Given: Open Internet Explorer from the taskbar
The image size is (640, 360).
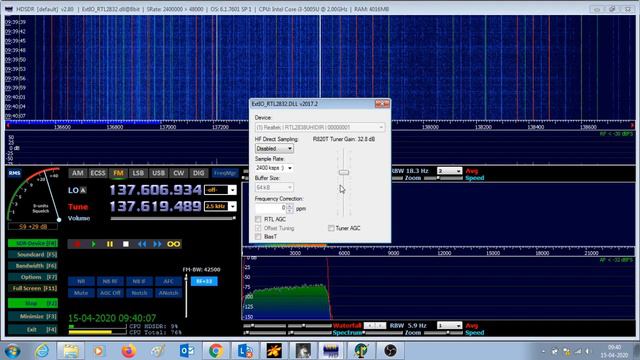Looking at the screenshot, I should click(42, 351).
